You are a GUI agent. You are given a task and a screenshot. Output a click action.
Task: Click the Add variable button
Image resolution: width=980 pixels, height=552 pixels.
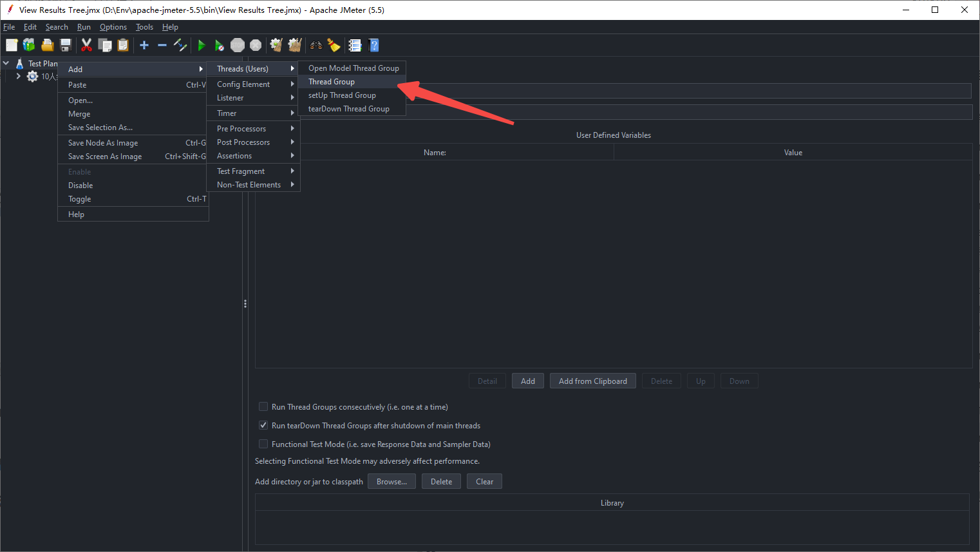pyautogui.click(x=528, y=381)
